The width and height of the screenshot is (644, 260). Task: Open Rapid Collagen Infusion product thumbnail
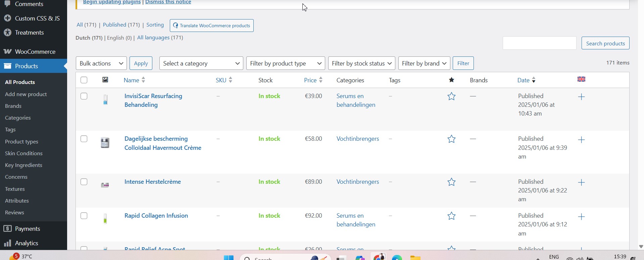click(x=105, y=219)
